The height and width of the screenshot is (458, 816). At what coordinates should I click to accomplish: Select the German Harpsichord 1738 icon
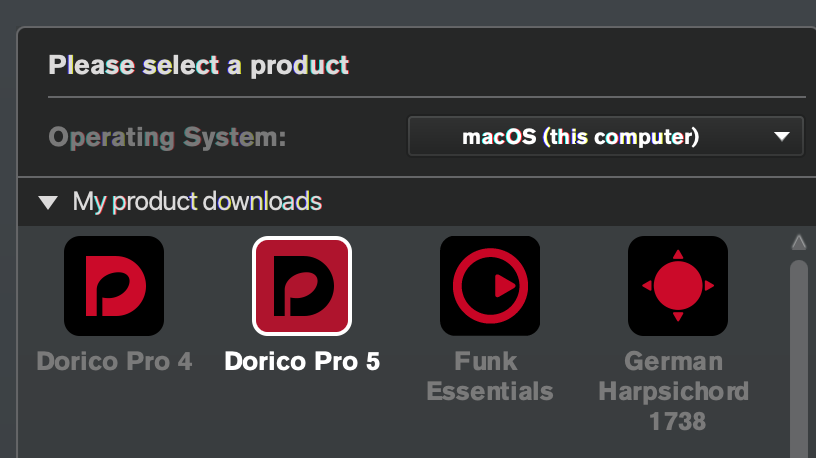pyautogui.click(x=678, y=286)
